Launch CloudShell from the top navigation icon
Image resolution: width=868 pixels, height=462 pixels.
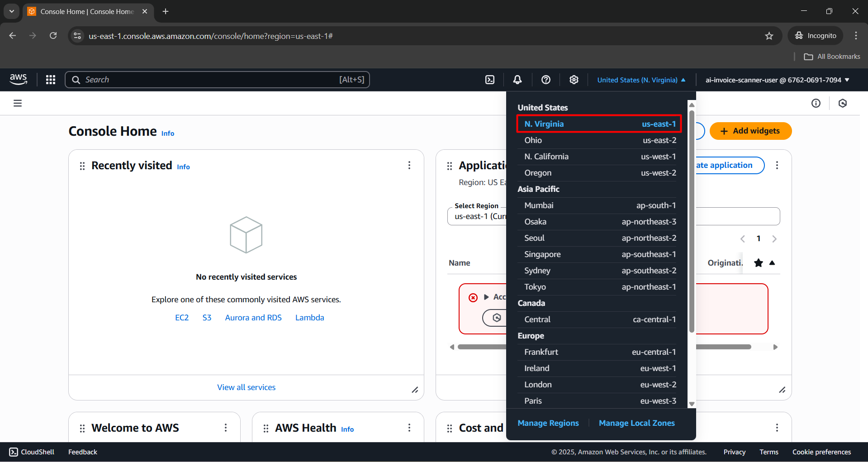click(x=490, y=80)
